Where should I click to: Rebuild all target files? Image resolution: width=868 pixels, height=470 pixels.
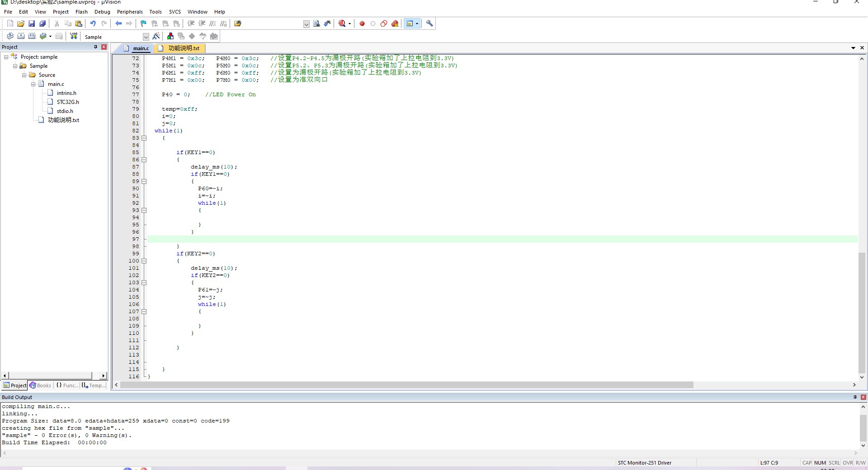[32, 36]
